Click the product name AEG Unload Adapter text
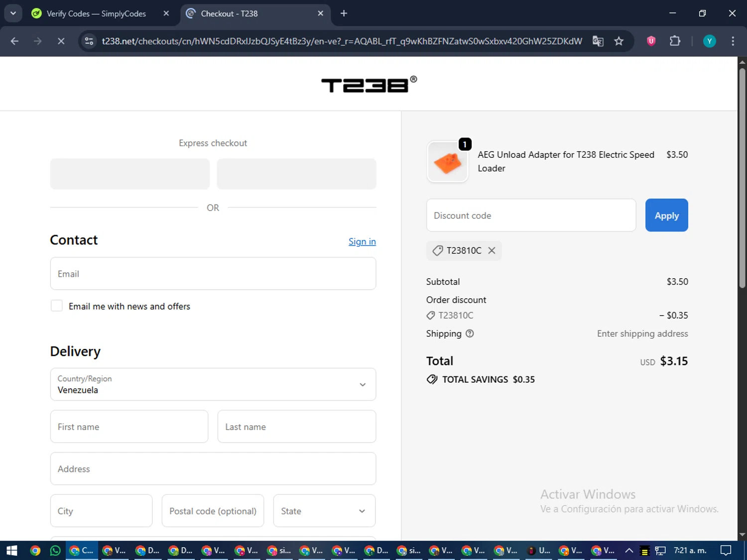The image size is (747, 560). click(x=566, y=161)
